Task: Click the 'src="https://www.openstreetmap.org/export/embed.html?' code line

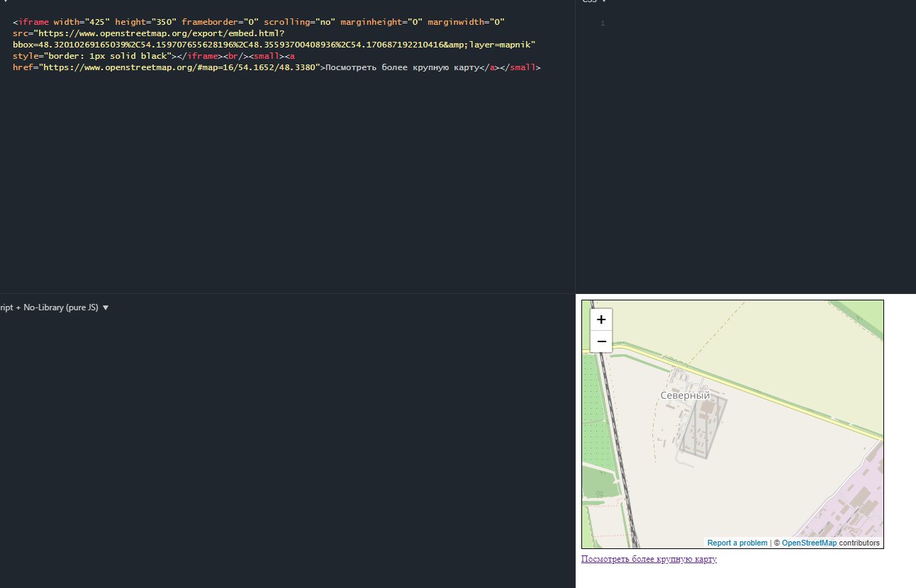Action: 147,33
